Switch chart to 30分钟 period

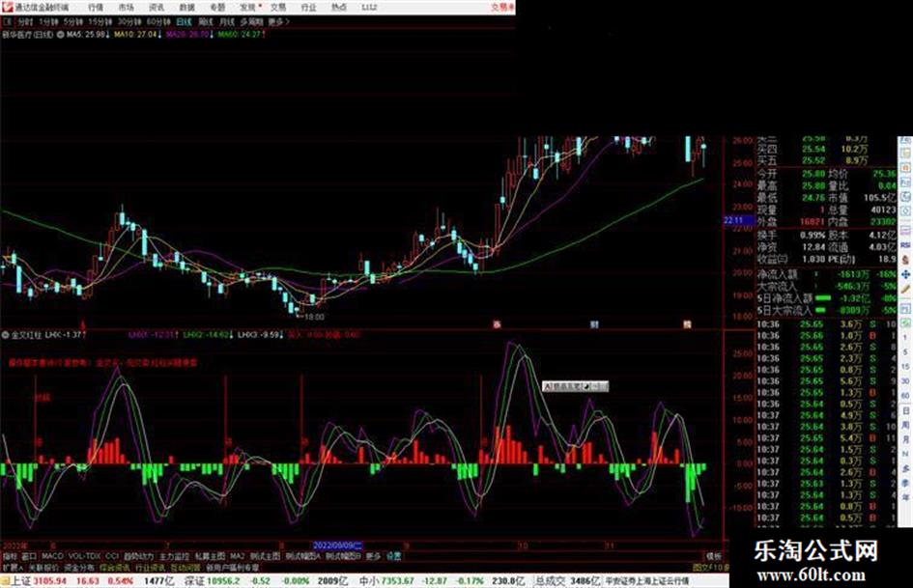(x=129, y=21)
